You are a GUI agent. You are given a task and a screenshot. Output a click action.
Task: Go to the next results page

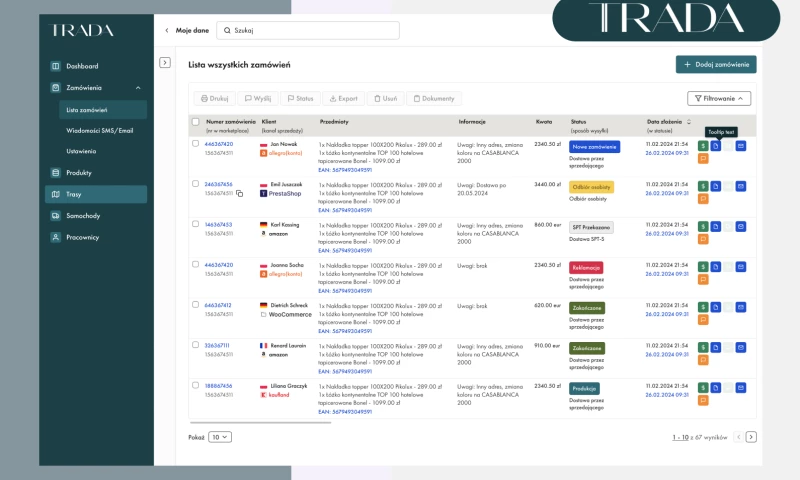click(751, 437)
